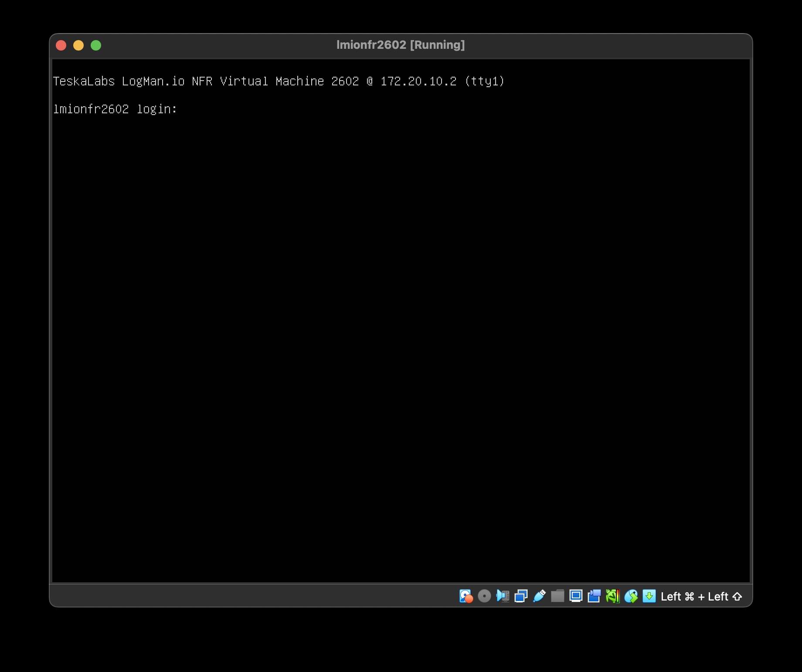Image resolution: width=802 pixels, height=672 pixels.
Task: Click the display settings status icon
Action: [575, 596]
